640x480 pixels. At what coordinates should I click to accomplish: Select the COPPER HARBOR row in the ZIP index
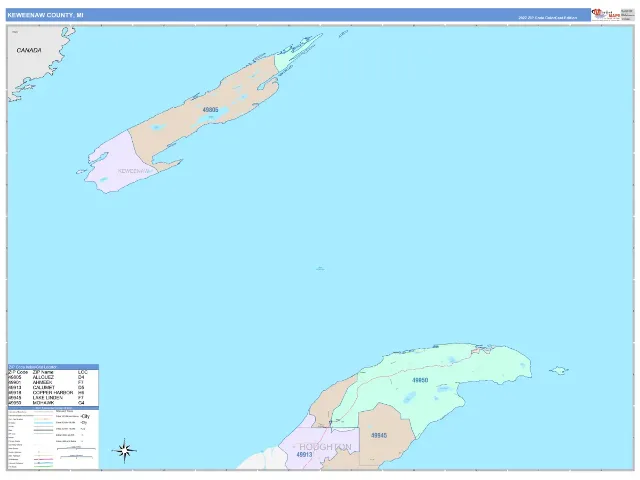click(x=53, y=393)
